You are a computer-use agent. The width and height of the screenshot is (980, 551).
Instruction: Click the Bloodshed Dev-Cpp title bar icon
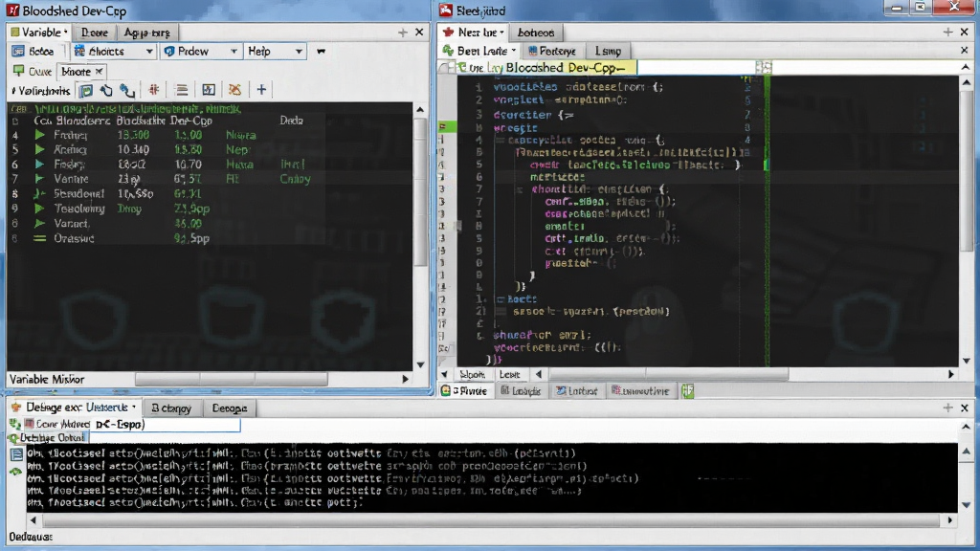point(13,11)
